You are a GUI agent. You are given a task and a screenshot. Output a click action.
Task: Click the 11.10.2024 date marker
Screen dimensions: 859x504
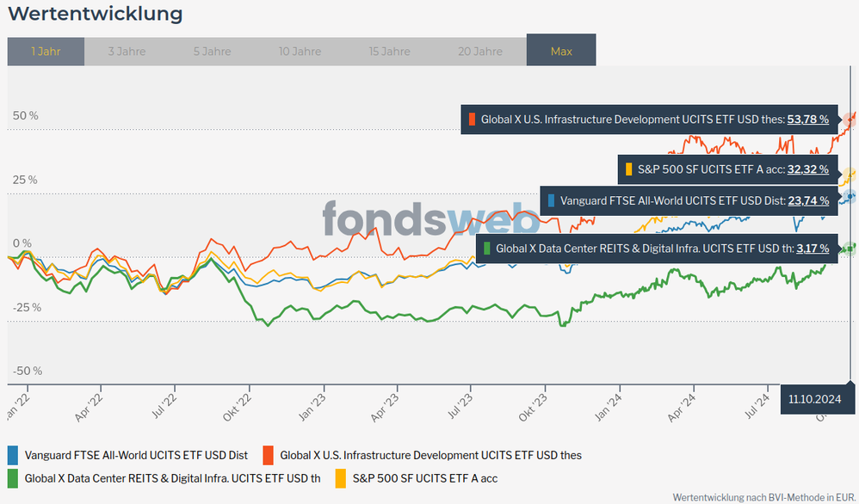click(814, 399)
